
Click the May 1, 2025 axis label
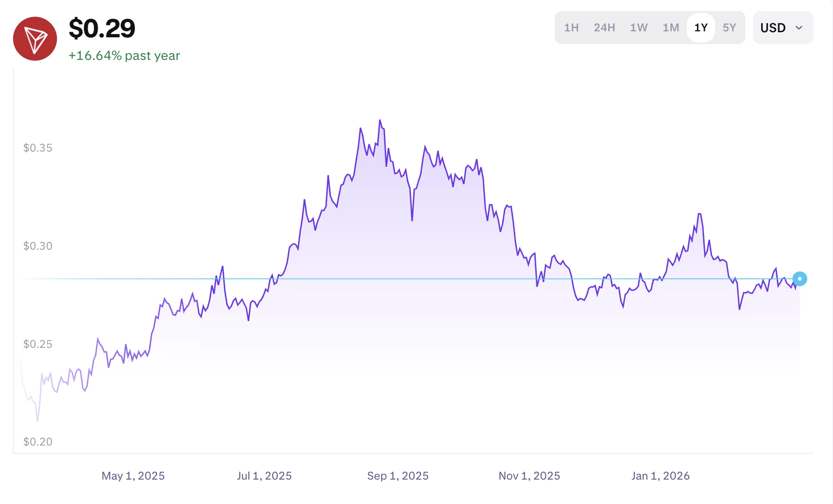coord(133,476)
